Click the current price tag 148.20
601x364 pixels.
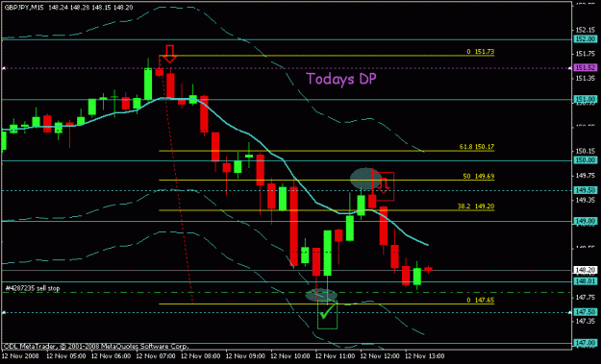click(586, 270)
